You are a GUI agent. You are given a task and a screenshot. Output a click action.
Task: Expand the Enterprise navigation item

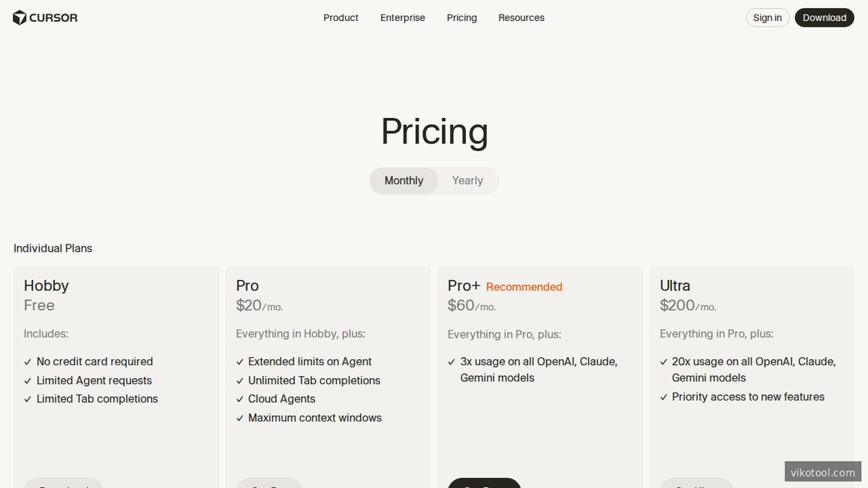tap(402, 17)
